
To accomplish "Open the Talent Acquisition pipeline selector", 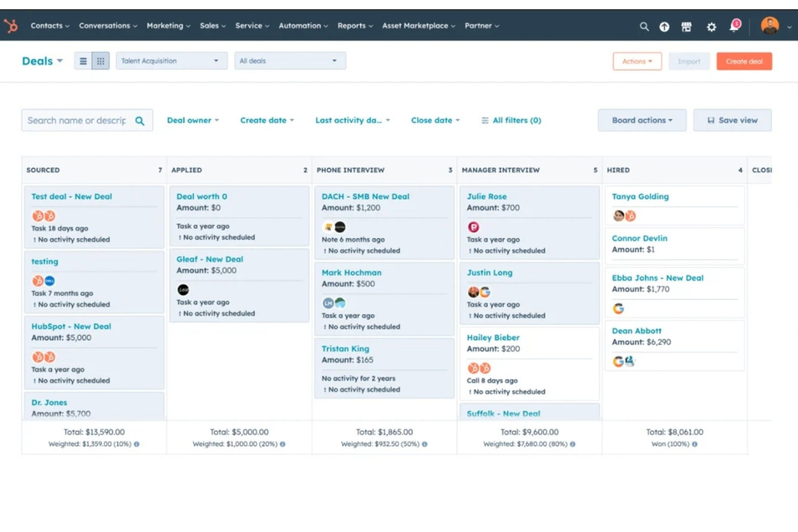I will (x=171, y=60).
